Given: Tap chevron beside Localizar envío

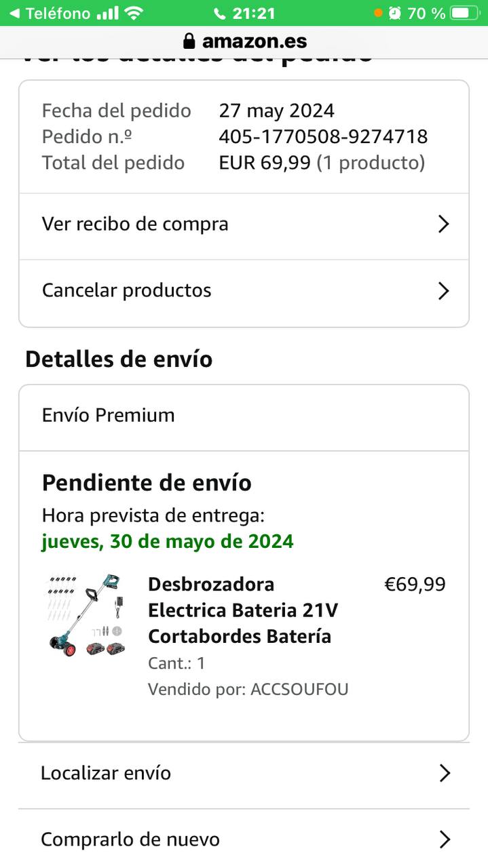Looking at the screenshot, I should click(x=445, y=773).
